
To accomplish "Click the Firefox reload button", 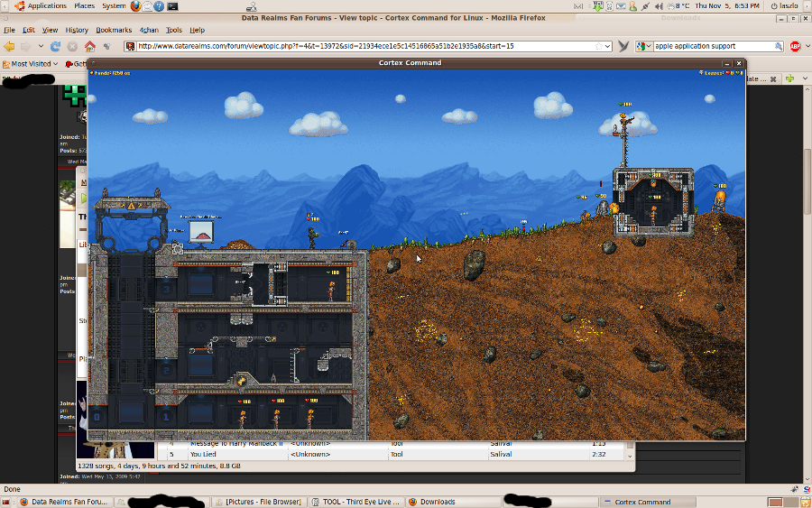I will 56,46.
